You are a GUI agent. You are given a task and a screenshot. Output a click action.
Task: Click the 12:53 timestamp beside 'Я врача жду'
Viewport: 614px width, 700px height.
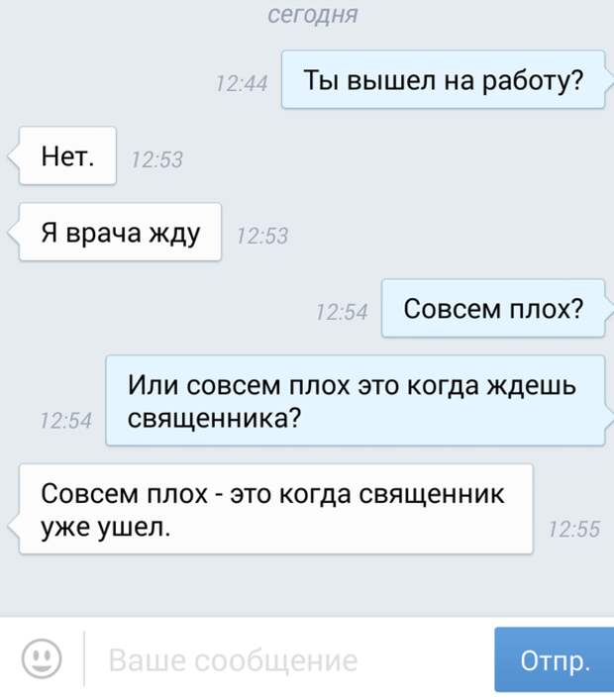tap(262, 236)
